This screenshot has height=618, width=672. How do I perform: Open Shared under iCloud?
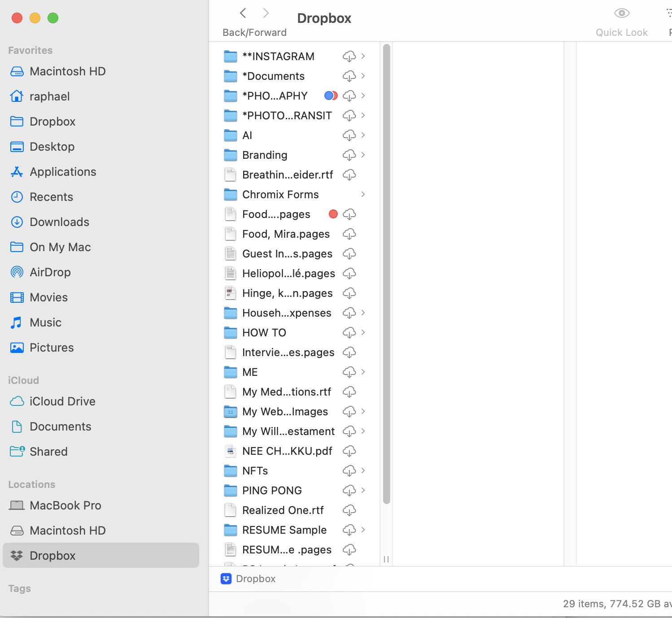[101, 452]
